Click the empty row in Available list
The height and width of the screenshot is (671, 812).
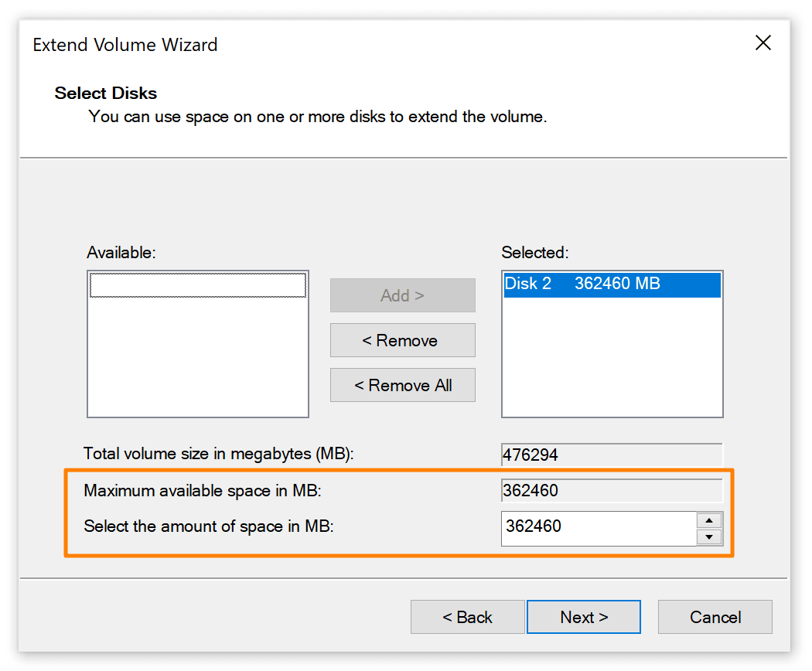tap(197, 284)
